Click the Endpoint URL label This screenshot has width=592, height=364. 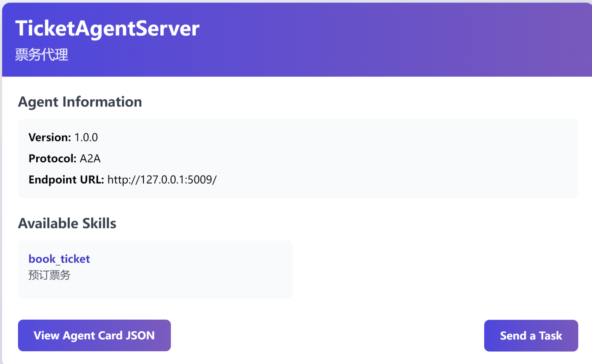(66, 180)
